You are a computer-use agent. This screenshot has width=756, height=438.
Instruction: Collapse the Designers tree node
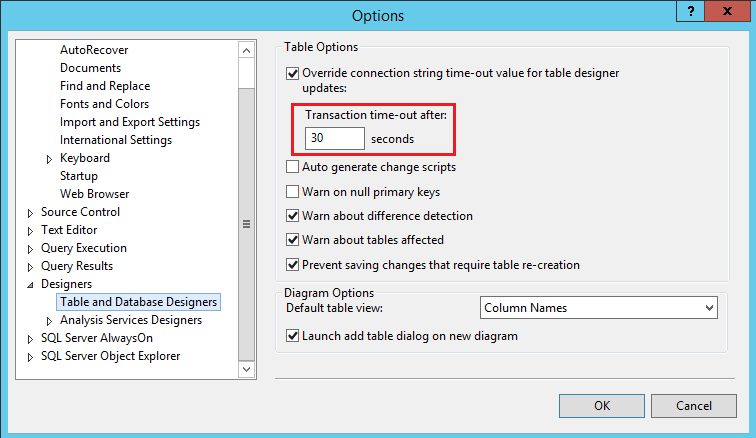tap(31, 284)
